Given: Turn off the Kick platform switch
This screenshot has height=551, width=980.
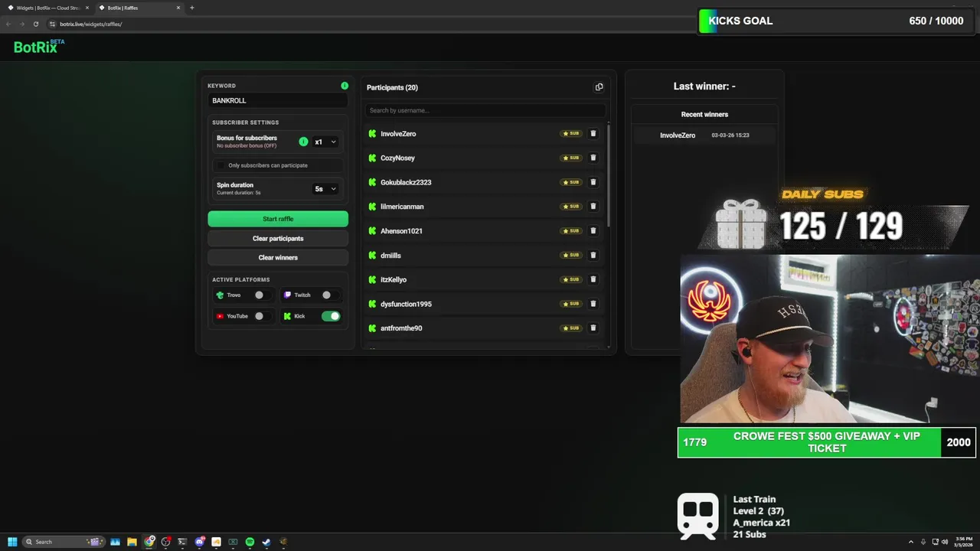Looking at the screenshot, I should tap(331, 316).
